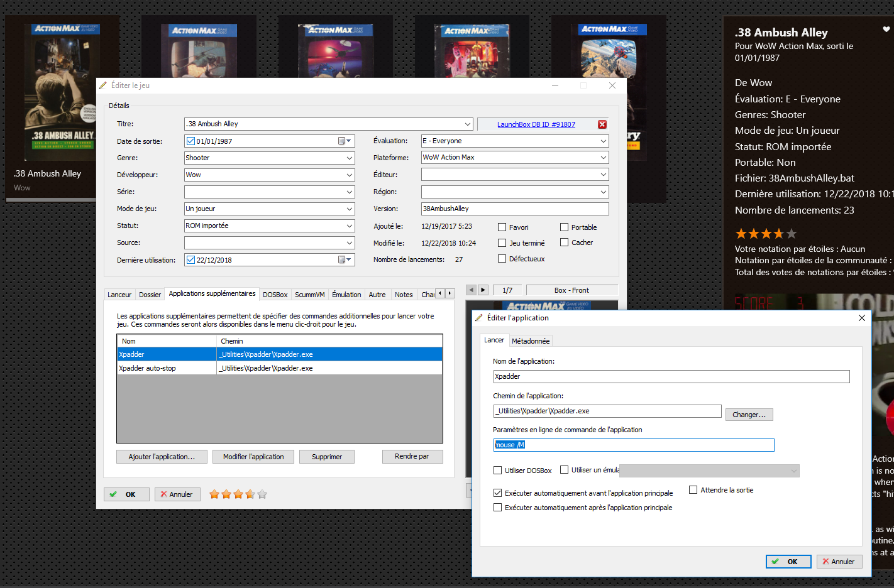
Task: Click the Rendre par button
Action: (412, 457)
